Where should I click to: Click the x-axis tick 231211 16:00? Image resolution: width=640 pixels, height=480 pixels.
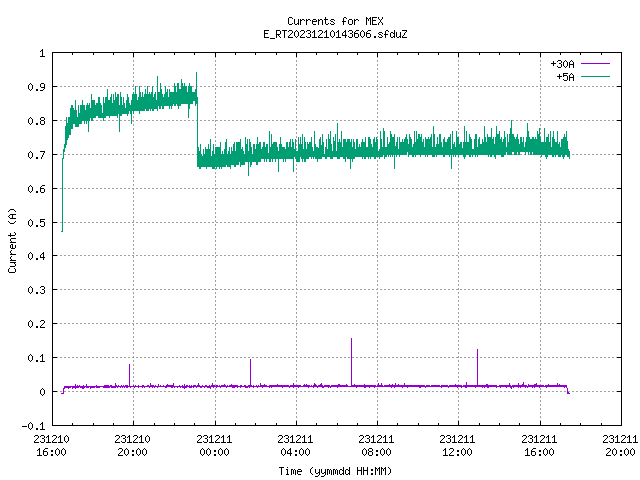tap(540, 446)
